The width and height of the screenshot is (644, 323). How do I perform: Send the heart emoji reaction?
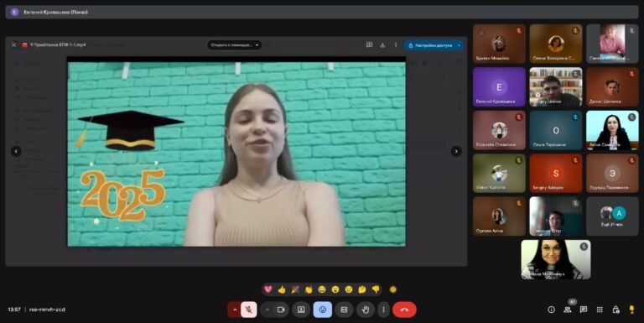click(268, 289)
